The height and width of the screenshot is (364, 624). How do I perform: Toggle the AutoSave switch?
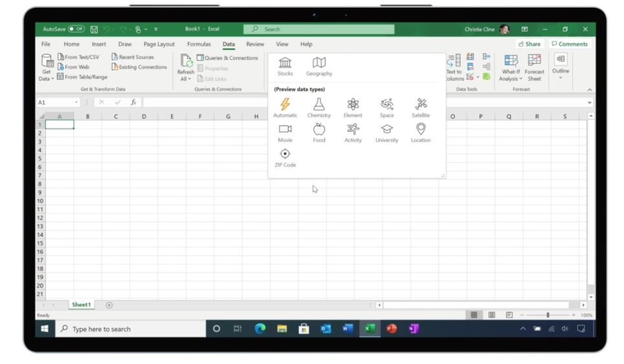[76, 29]
